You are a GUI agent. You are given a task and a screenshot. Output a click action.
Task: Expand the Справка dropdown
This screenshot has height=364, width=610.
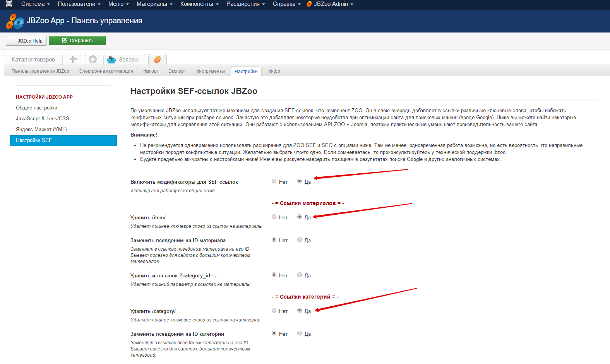[286, 4]
